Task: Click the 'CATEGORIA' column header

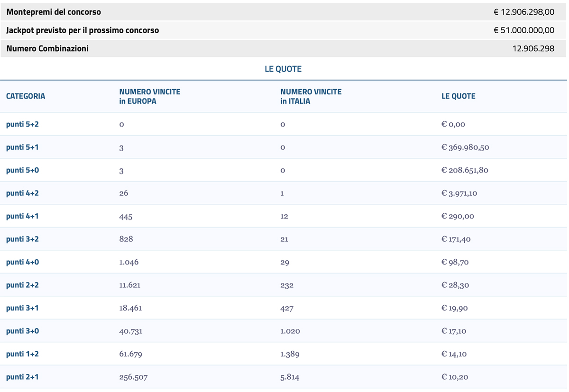Action: pos(26,96)
